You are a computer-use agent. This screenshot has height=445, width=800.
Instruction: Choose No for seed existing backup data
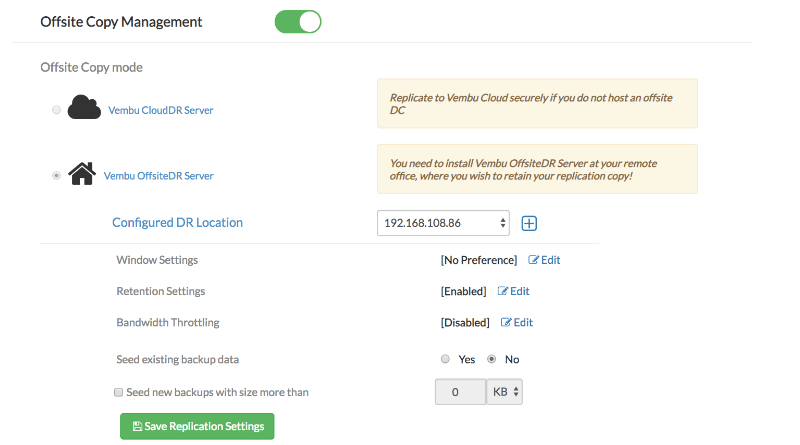pyautogui.click(x=491, y=359)
